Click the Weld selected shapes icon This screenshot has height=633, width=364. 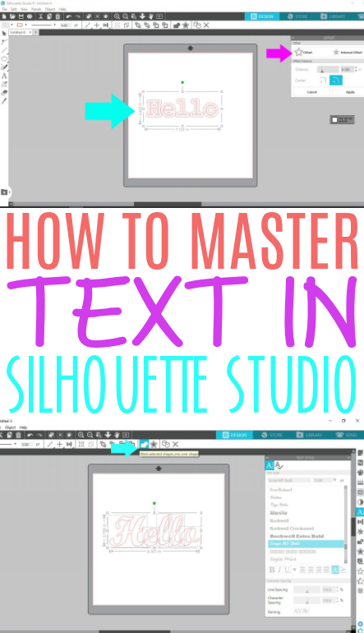click(x=144, y=444)
